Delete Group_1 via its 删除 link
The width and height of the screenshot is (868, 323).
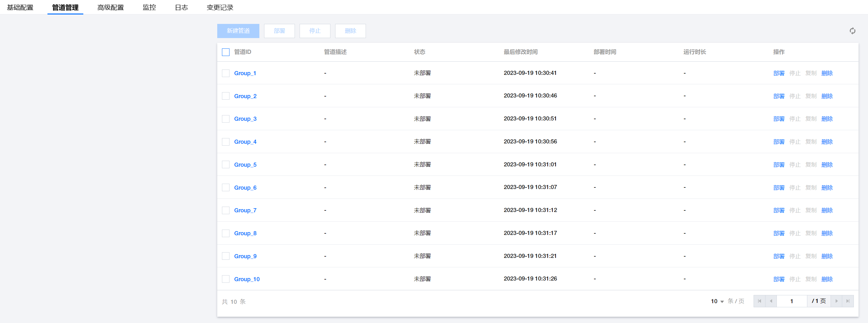(x=827, y=73)
